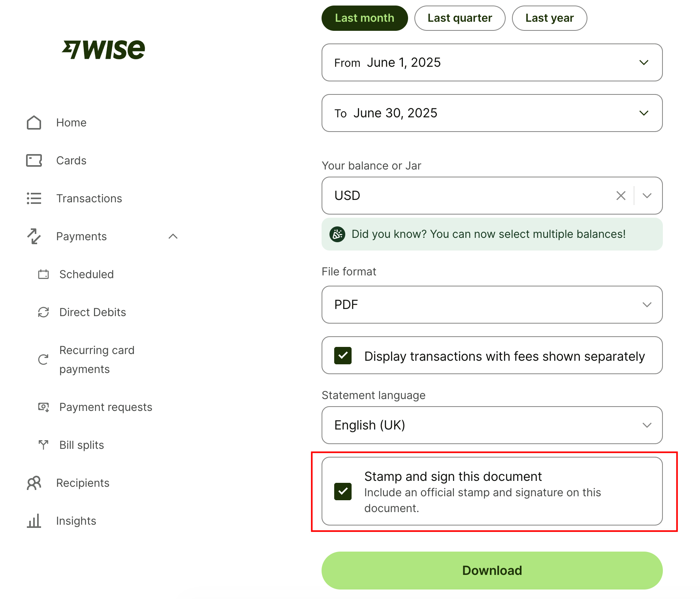This screenshot has height=599, width=700.
Task: Open the To date dropdown
Action: click(x=492, y=113)
